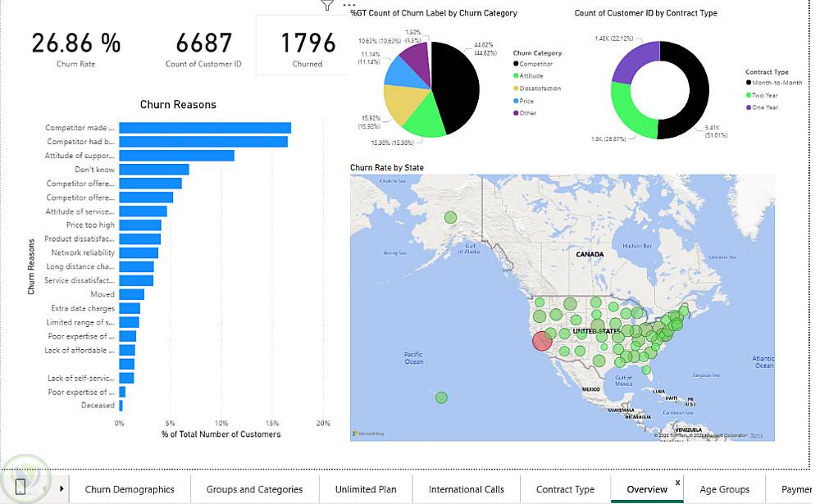Select the 'Service dissatisfact...' bar
This screenshot has height=504, width=820.
[136, 281]
